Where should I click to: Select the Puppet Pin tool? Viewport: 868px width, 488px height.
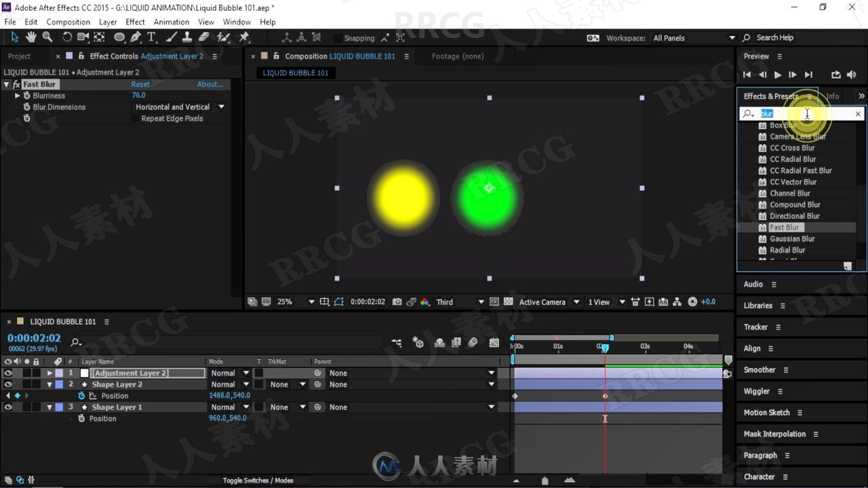[x=244, y=37]
